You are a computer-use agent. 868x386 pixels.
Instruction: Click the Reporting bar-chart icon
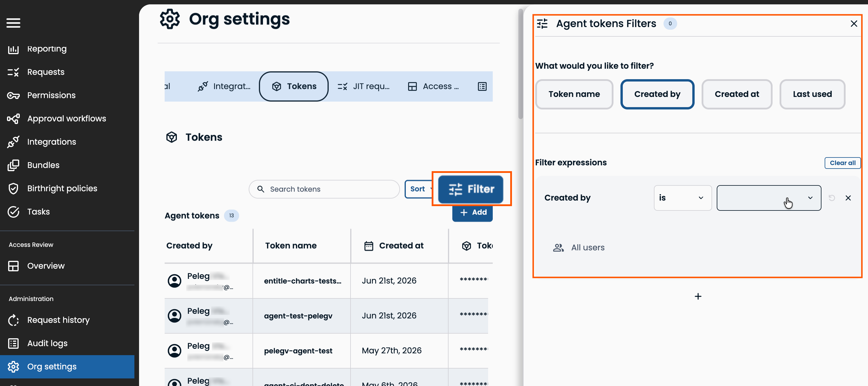tap(13, 49)
